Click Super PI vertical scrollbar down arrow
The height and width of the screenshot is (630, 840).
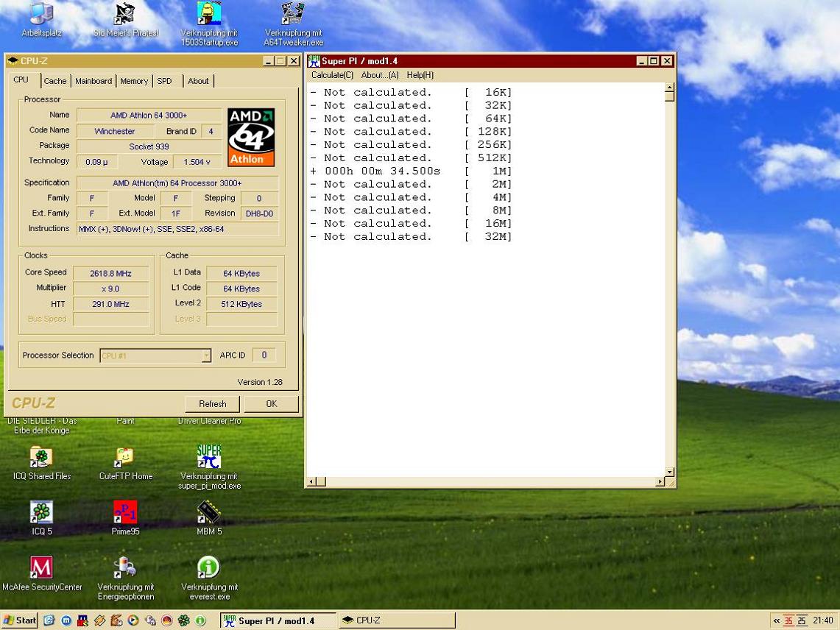(x=670, y=472)
